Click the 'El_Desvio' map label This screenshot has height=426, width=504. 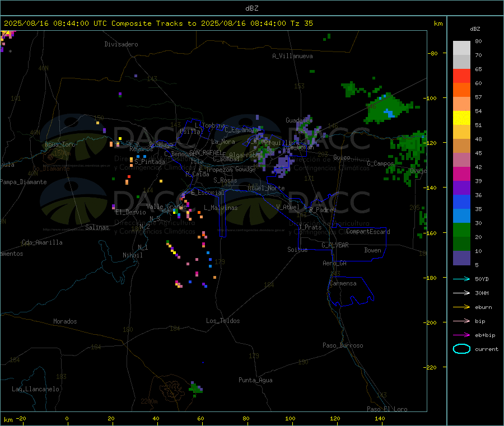tap(130, 212)
